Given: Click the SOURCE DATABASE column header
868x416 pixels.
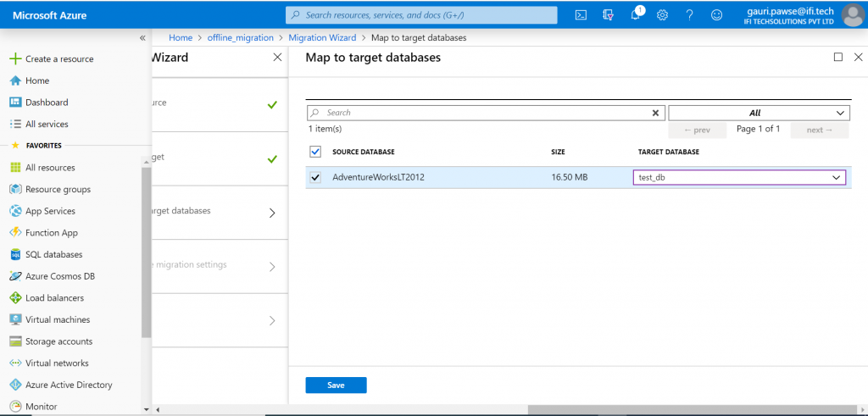Looking at the screenshot, I should click(x=363, y=153).
